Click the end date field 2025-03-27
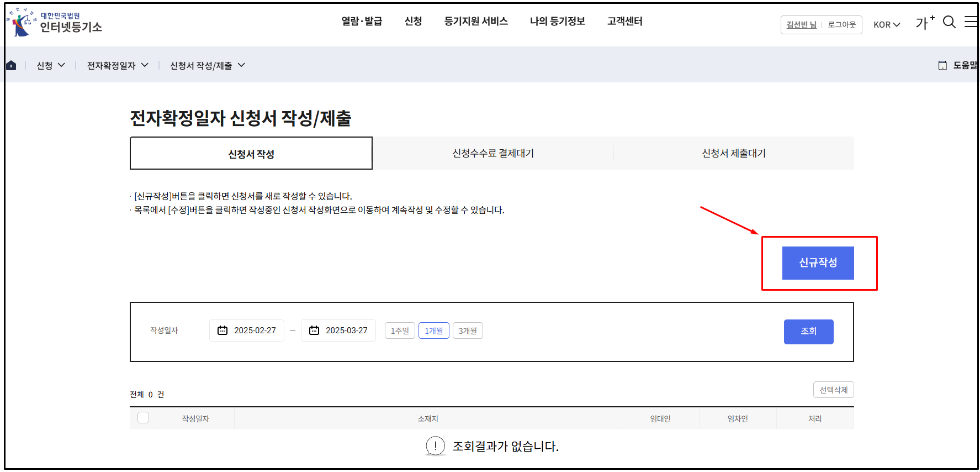980x472 pixels. [x=338, y=331]
